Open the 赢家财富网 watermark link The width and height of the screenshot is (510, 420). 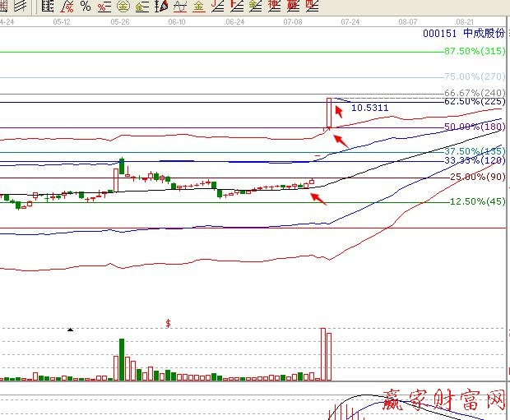pyautogui.click(x=443, y=402)
